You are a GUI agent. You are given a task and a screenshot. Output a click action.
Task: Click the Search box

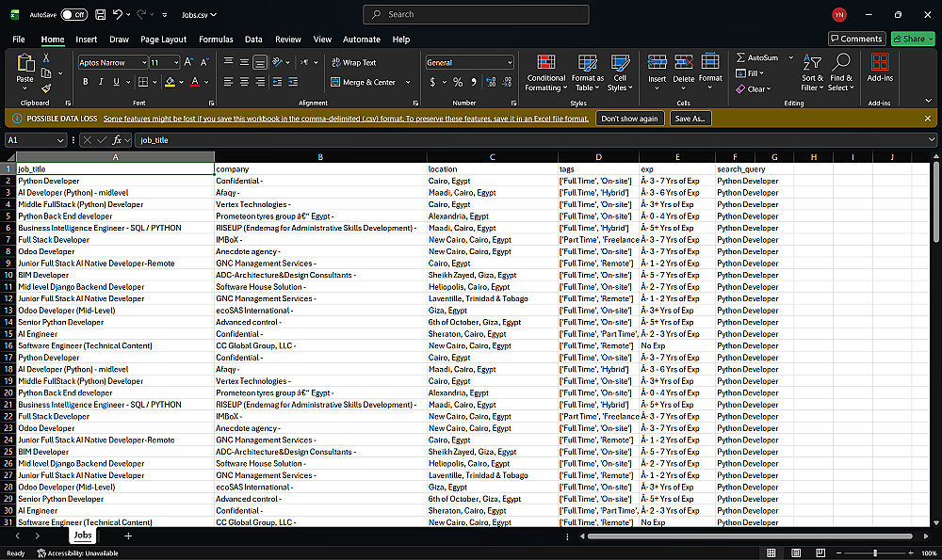[476, 14]
